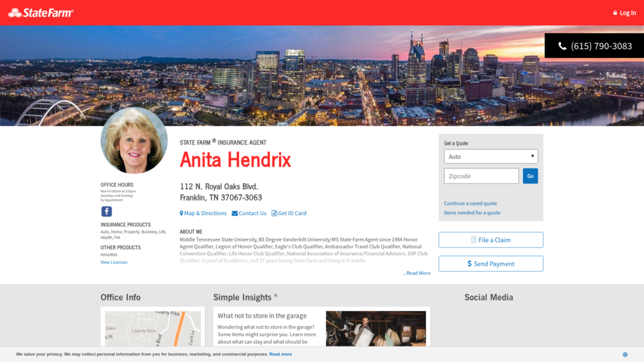Image resolution: width=644 pixels, height=362 pixels.
Task: Dismiss the privacy notice banner
Action: coord(625,354)
